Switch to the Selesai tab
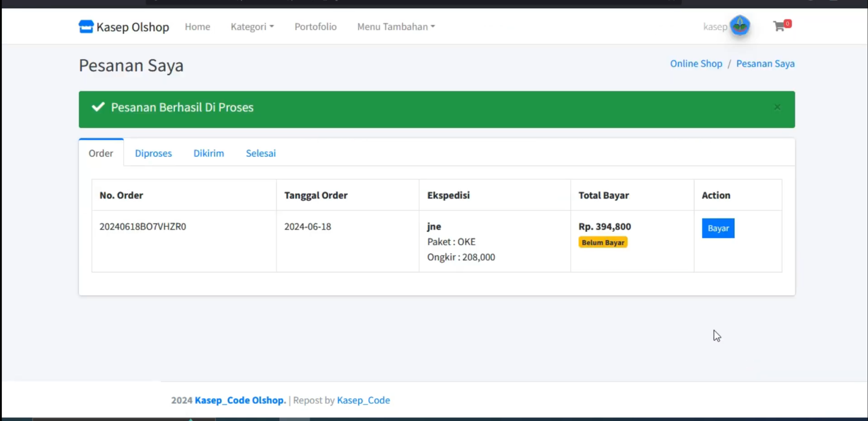Image resolution: width=868 pixels, height=421 pixels. click(x=261, y=153)
